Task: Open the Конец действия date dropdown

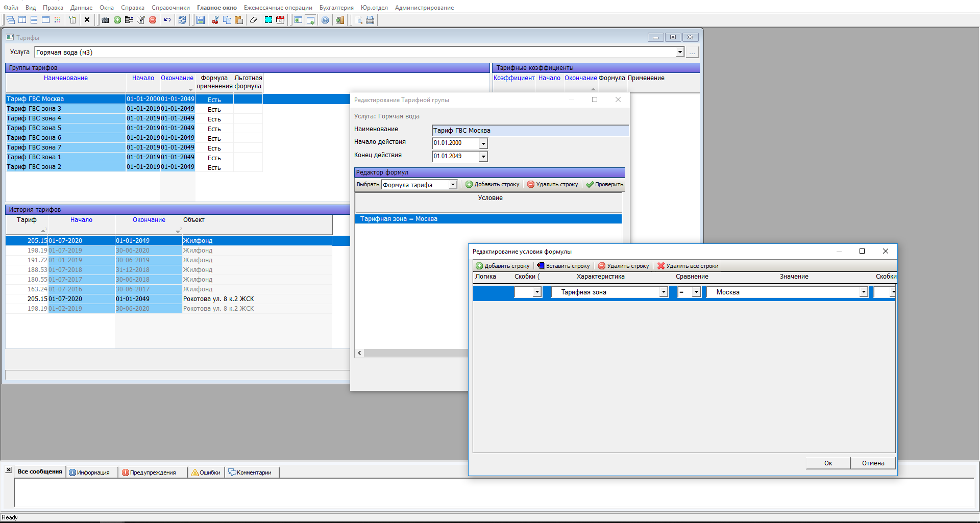Action: click(x=483, y=157)
